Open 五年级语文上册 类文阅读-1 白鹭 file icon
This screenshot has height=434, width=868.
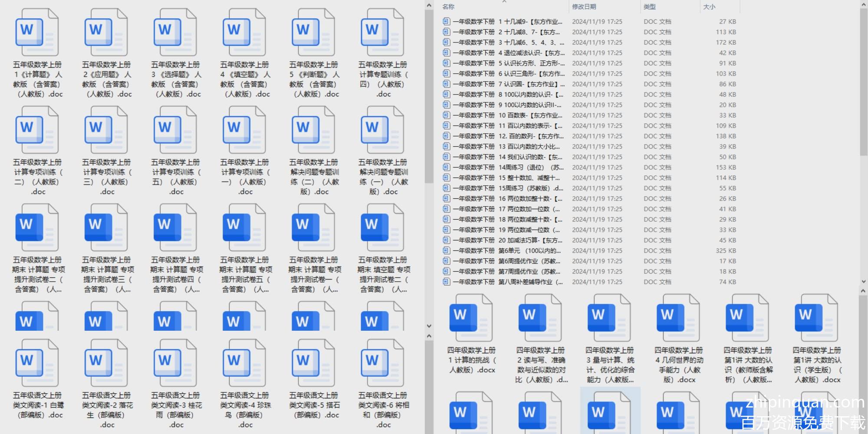pos(37,363)
